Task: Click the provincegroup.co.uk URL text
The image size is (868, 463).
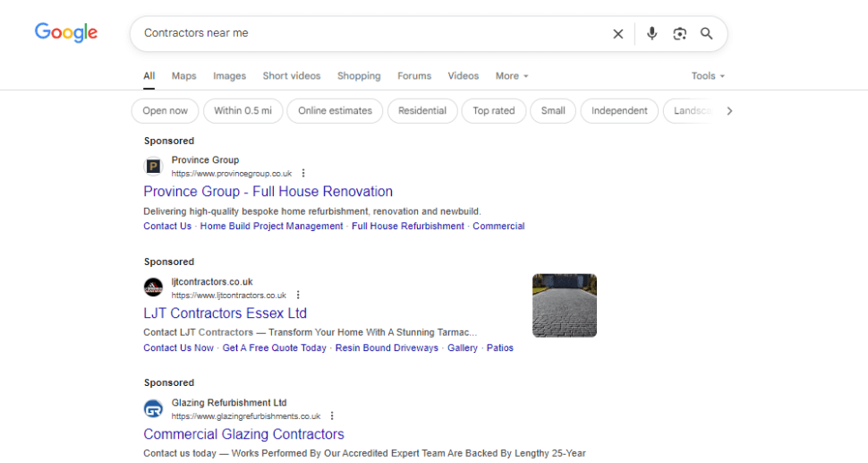Action: [x=232, y=174]
